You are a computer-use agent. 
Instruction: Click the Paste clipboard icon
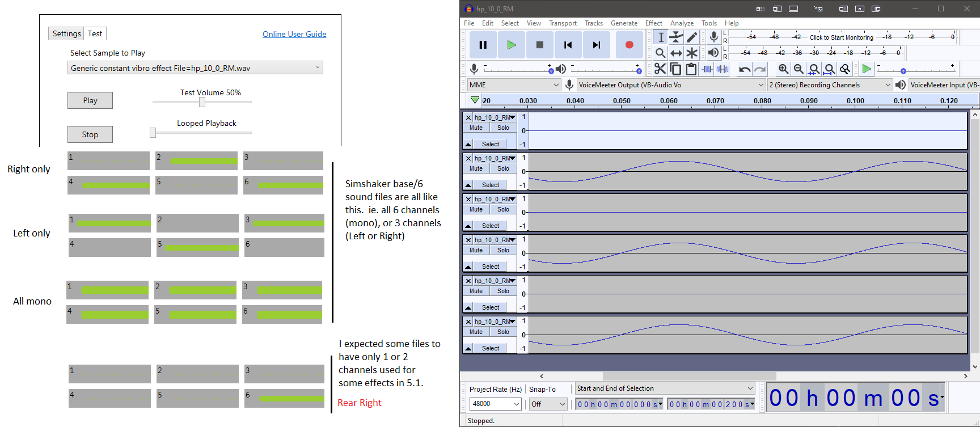click(x=691, y=69)
